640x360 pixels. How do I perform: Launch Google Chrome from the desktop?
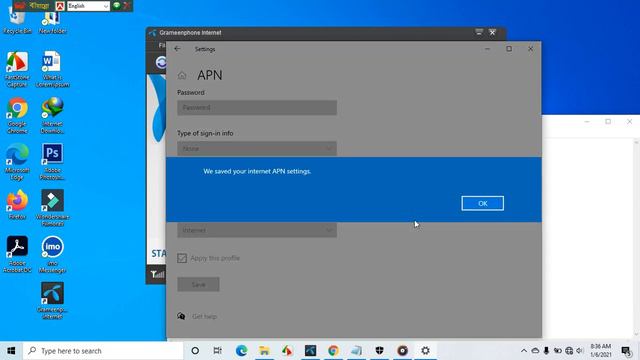pyautogui.click(x=17, y=116)
